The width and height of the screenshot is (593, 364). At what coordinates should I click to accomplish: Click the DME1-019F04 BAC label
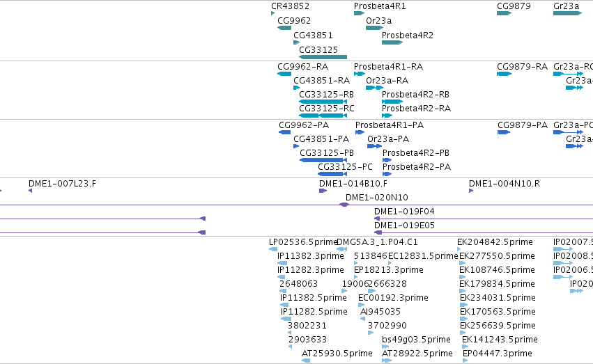click(x=404, y=212)
